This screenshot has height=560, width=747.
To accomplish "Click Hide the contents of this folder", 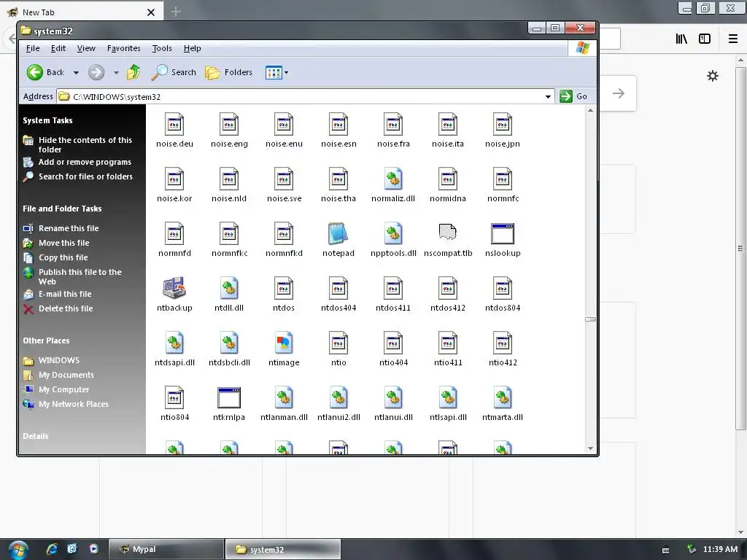I will (x=85, y=144).
